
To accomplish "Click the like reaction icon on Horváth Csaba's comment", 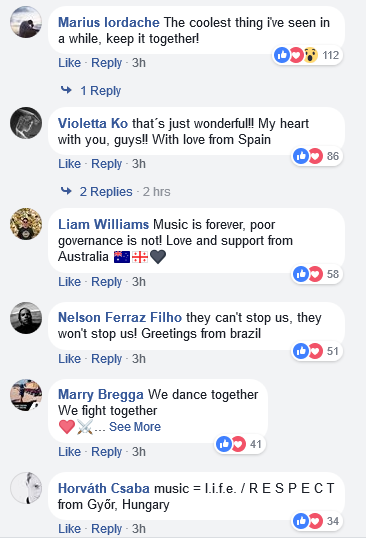I will [x=301, y=521].
